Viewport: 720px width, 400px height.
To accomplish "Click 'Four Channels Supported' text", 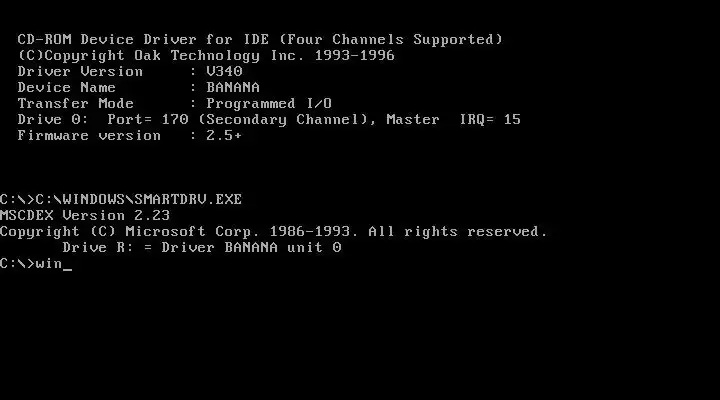I will tap(391, 39).
